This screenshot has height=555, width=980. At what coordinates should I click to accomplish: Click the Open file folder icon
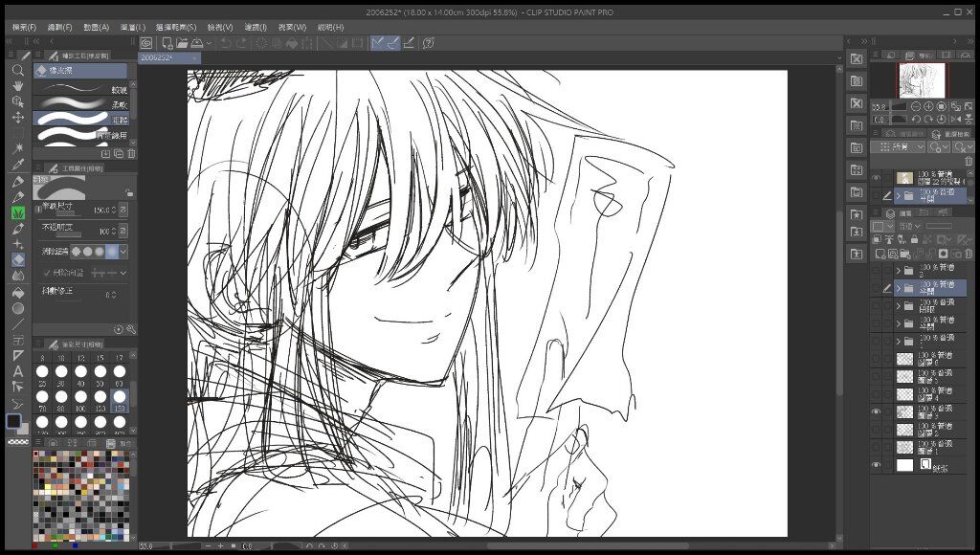(182, 43)
